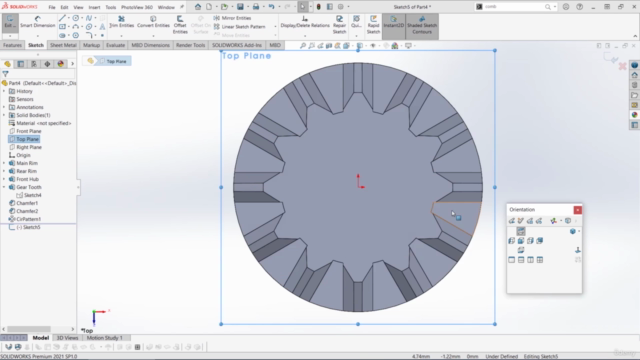Open the PhotoView 360 menu
This screenshot has height=360, width=640.
(x=137, y=7)
